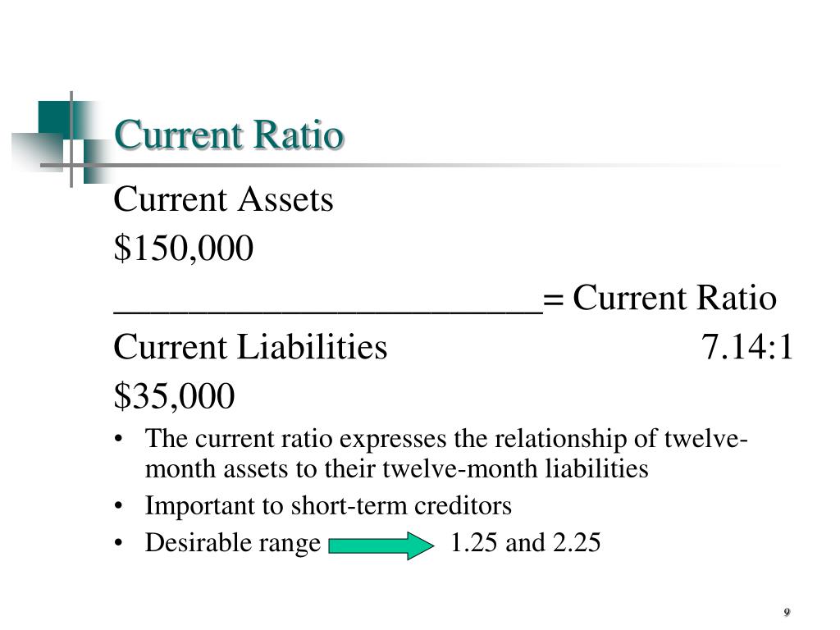Select the 7.14:1 ratio value

(747, 347)
